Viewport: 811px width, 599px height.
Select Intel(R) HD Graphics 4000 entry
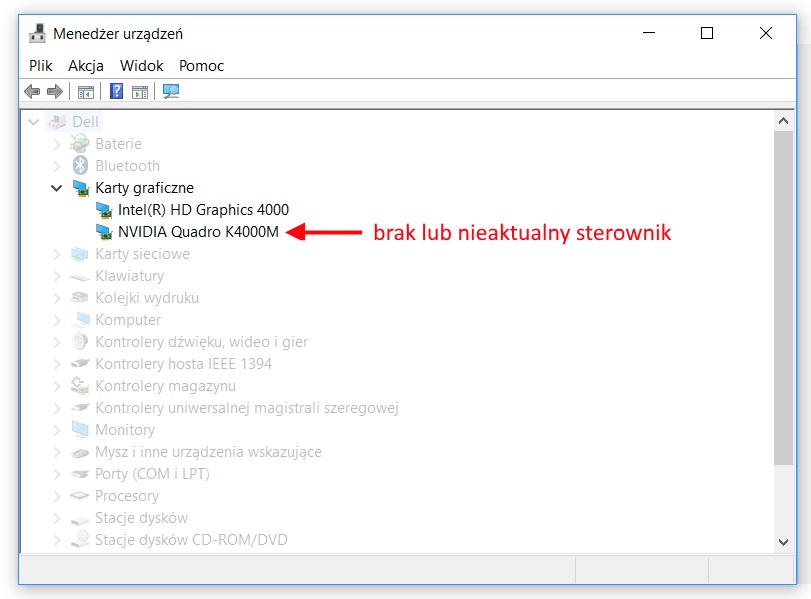click(203, 209)
